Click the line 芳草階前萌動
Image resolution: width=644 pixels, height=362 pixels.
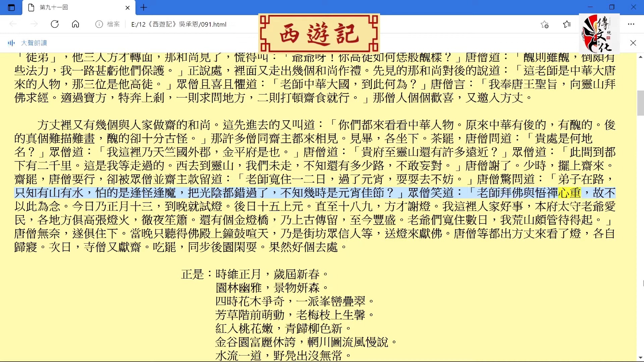pos(250,315)
